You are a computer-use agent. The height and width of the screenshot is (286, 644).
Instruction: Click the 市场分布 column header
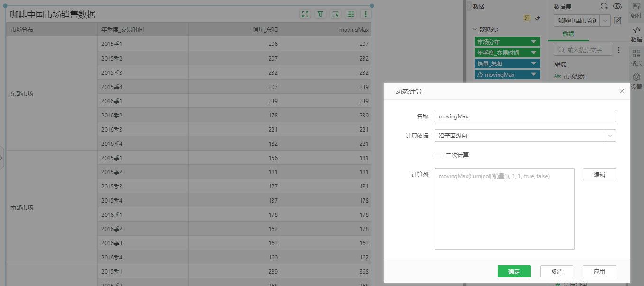52,29
